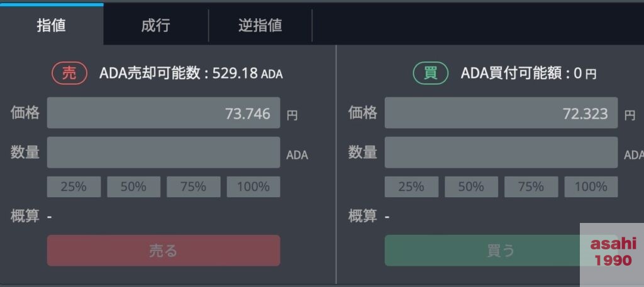Viewport: 644px width, 287px height.
Task: Select the 指値 limit order tab
Action: 52,25
